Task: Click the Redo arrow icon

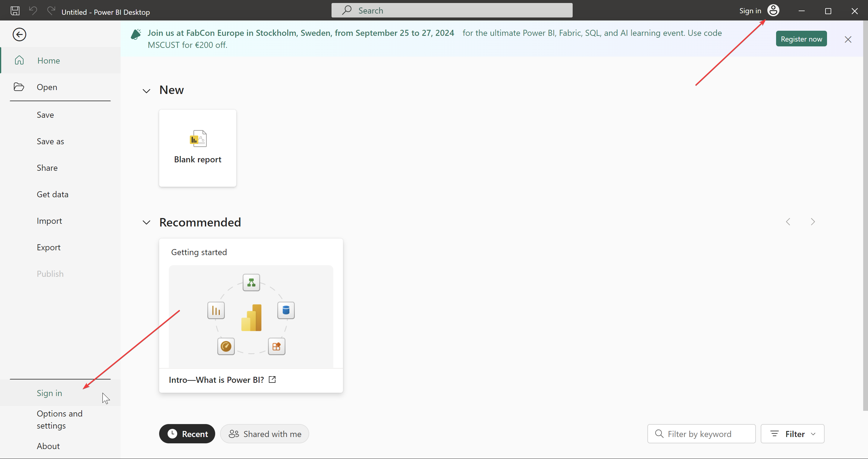Action: (51, 11)
